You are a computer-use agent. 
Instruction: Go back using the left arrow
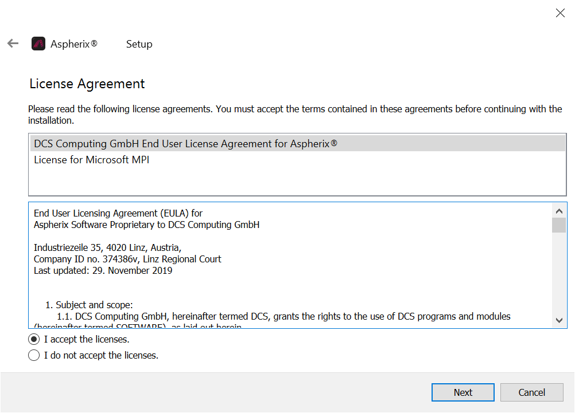(x=13, y=44)
